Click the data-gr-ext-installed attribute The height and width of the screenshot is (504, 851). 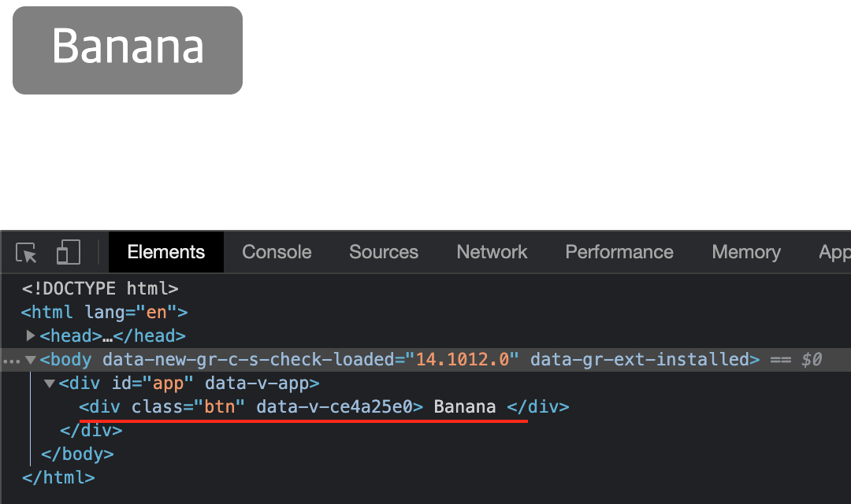pos(640,360)
